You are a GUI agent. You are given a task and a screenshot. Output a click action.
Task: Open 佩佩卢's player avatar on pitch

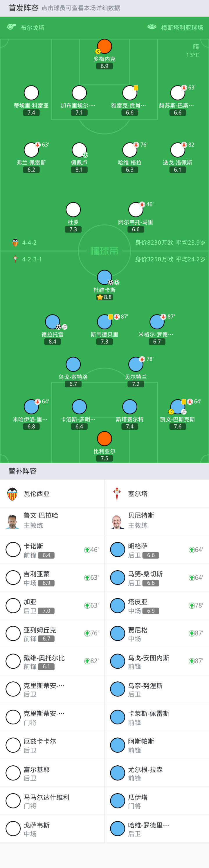tap(79, 150)
